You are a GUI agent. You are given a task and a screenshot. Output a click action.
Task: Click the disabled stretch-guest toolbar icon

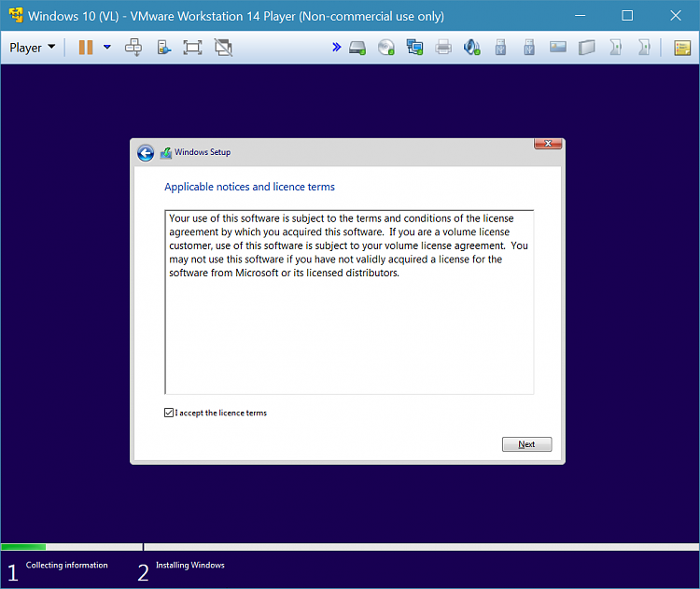(x=223, y=48)
